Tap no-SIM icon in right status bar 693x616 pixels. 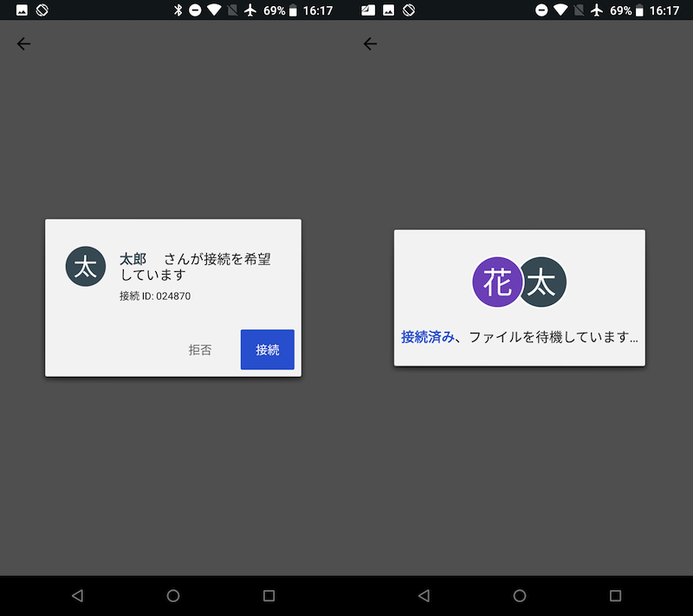coord(579,10)
